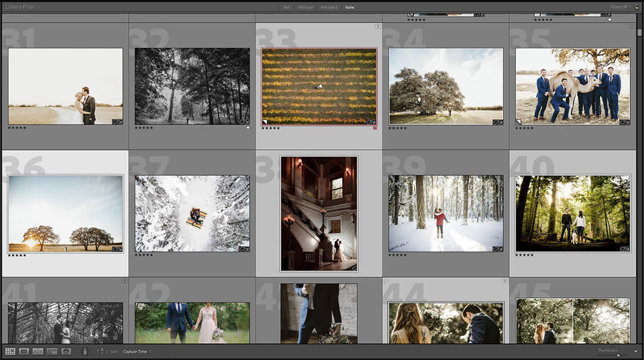Click white color label on photo 32

[247, 128]
